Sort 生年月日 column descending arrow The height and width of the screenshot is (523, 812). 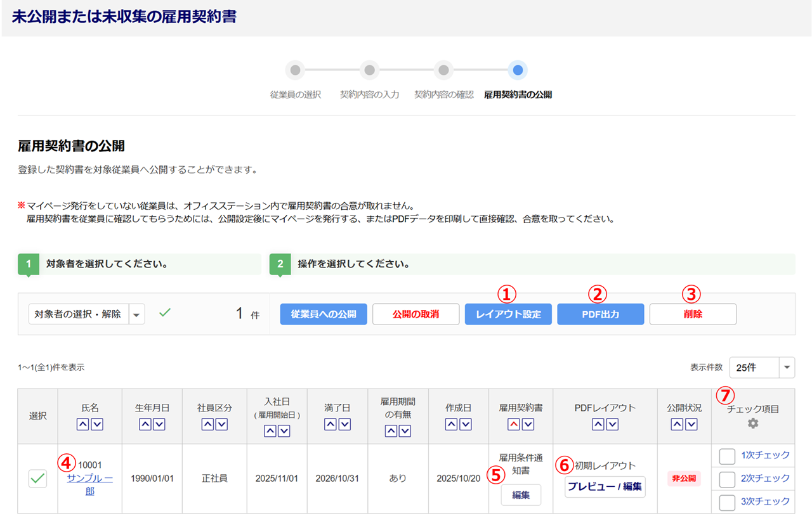click(159, 425)
